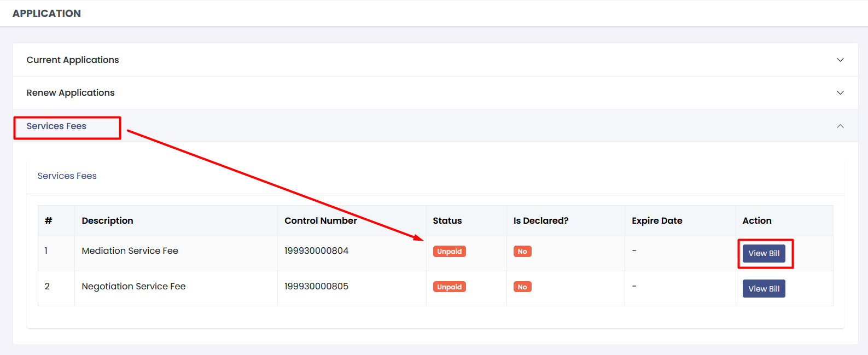Select control number 199930000804

coord(316,251)
